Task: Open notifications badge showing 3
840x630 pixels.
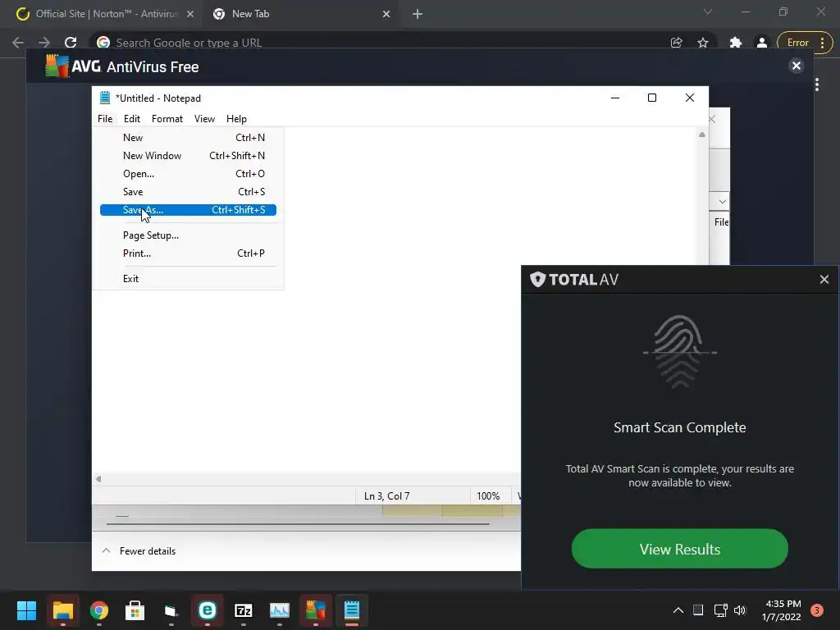Action: tap(817, 609)
